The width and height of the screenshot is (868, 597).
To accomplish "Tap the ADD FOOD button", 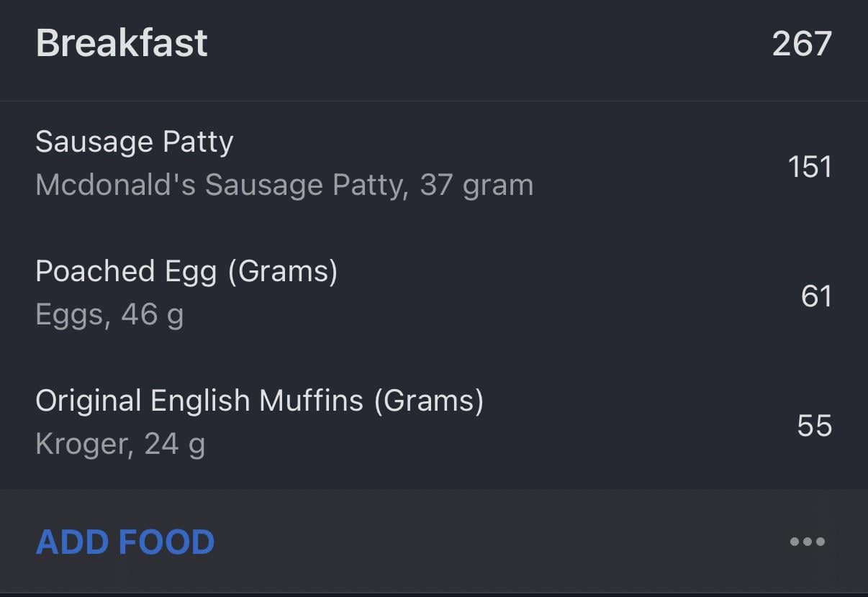I will tap(125, 542).
